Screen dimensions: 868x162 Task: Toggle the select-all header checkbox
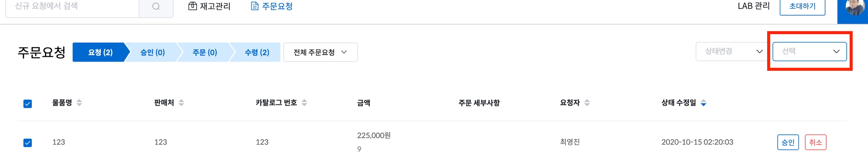[28, 104]
